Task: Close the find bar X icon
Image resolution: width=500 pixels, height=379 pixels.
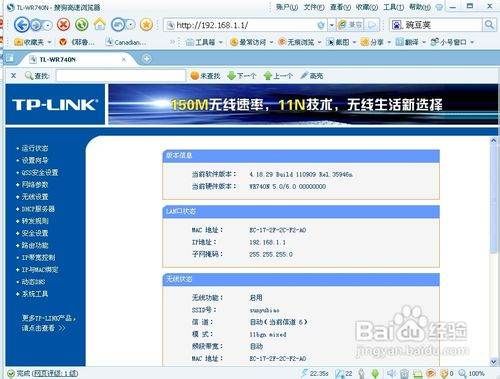Action: click(x=13, y=76)
